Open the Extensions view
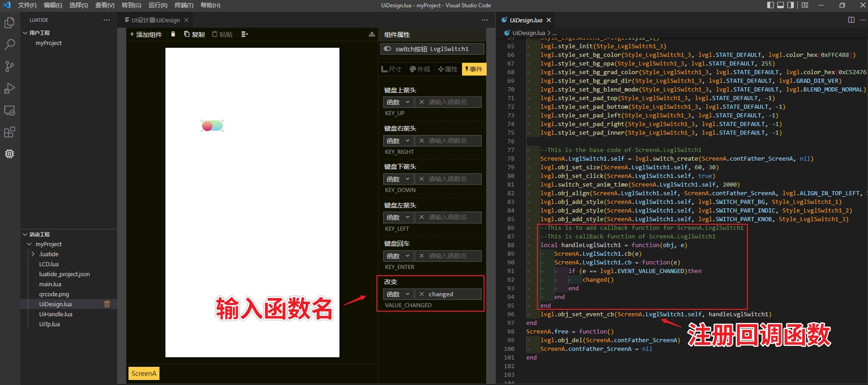The height and width of the screenshot is (385, 868). (x=9, y=132)
